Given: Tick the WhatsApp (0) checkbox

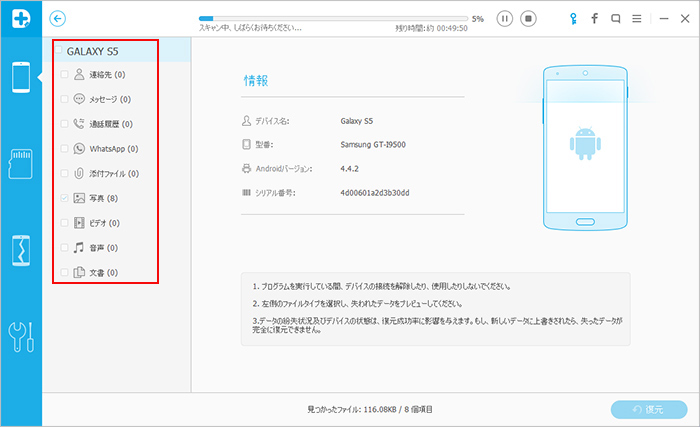Looking at the screenshot, I should tap(64, 148).
